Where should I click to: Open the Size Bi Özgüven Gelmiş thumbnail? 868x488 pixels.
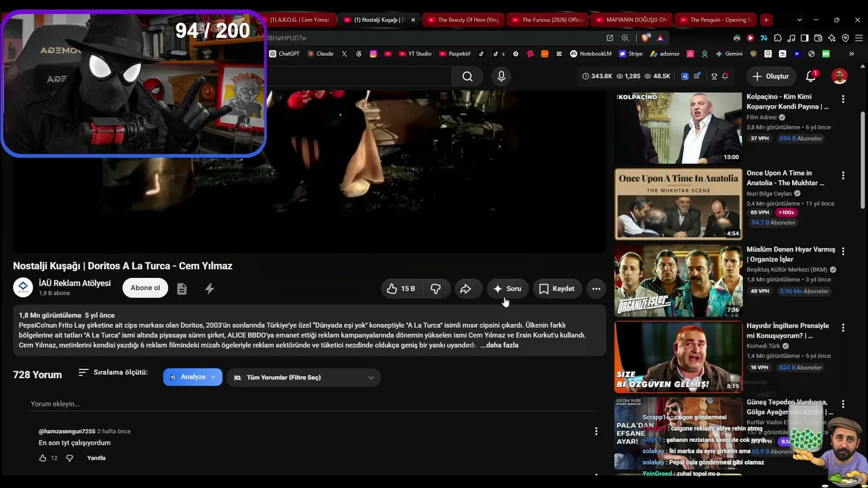click(678, 357)
